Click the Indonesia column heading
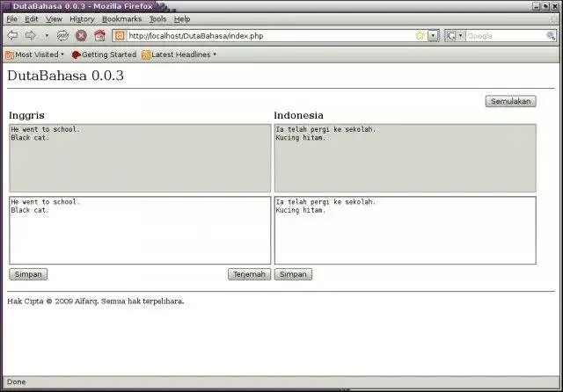The image size is (563, 392). (x=298, y=115)
